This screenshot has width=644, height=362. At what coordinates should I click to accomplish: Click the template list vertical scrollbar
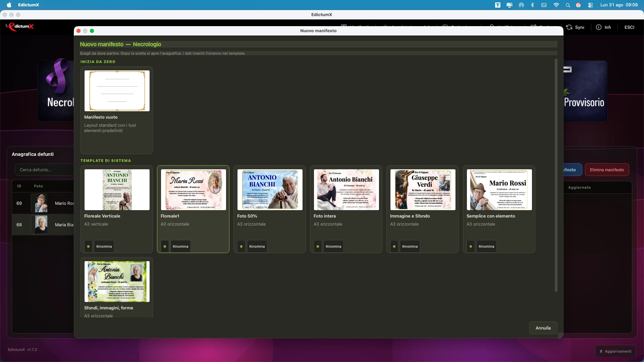(556, 175)
